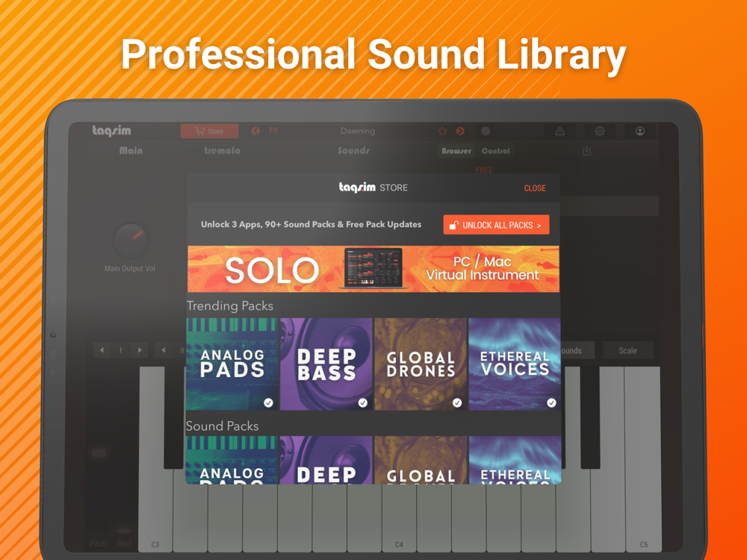Go to next preset with red right arrow
Screen dimensions: 747x560
460,131
